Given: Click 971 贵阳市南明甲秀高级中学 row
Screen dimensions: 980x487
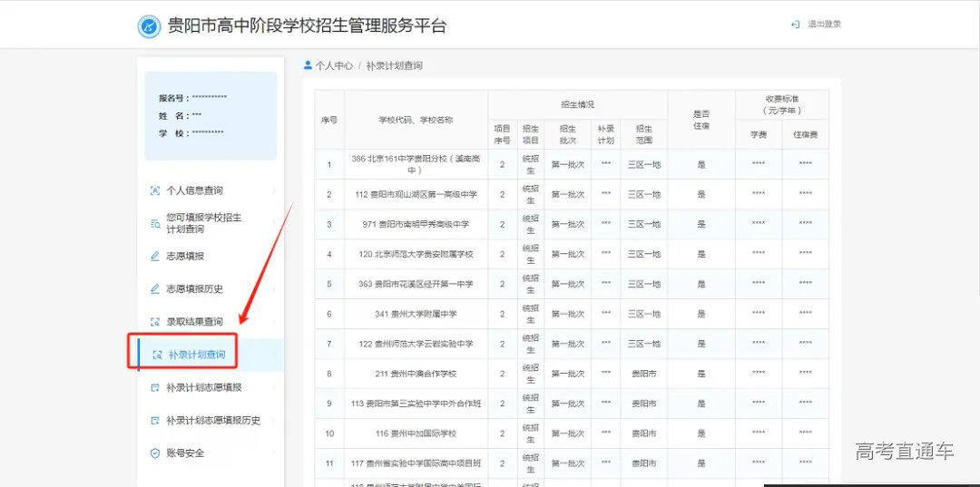Looking at the screenshot, I should pos(572,224).
